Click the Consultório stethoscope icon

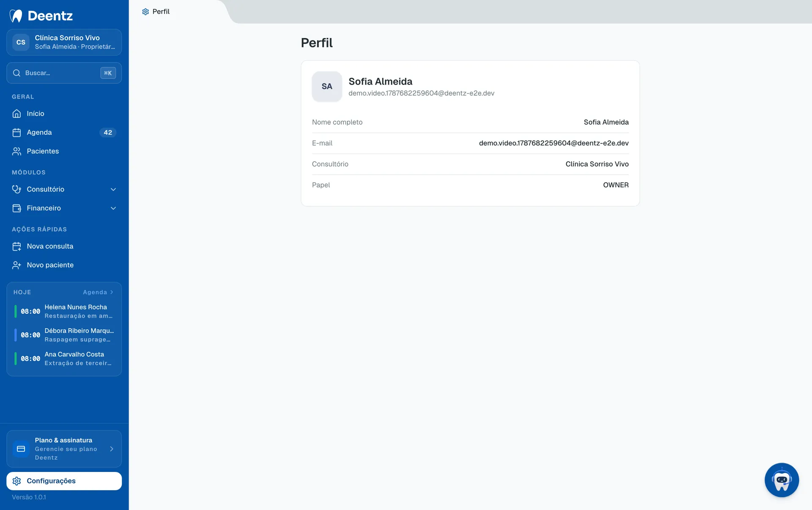(x=16, y=189)
